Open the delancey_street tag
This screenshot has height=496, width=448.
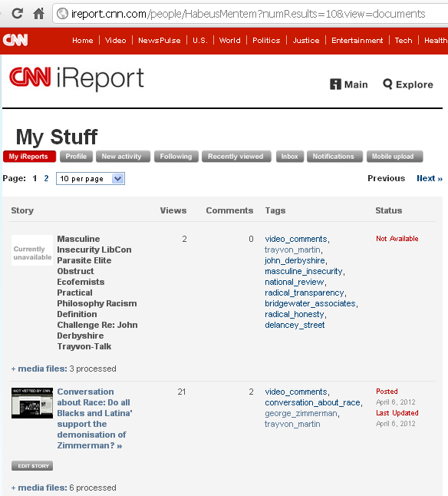(x=295, y=325)
